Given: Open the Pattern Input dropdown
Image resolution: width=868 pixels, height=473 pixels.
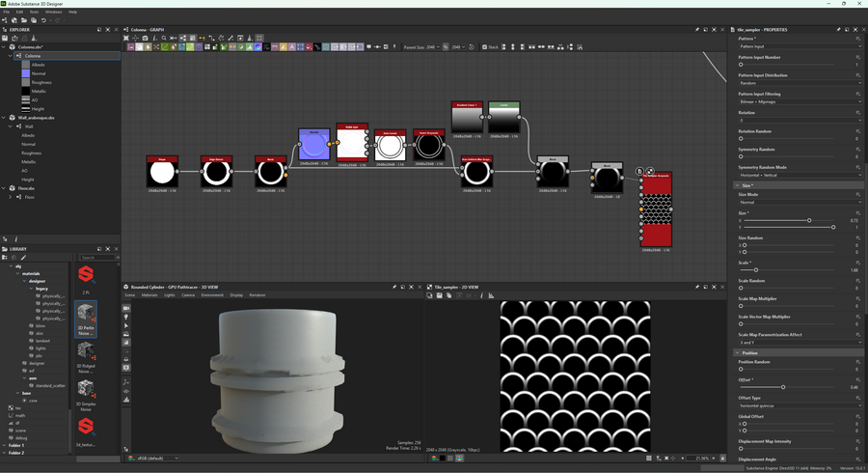Looking at the screenshot, I should coord(799,46).
